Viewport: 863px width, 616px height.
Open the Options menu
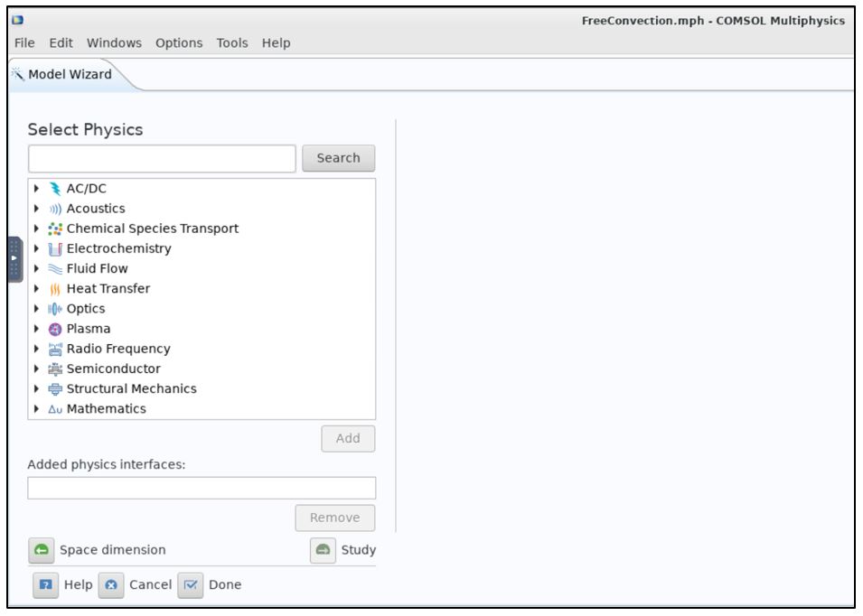(x=179, y=42)
